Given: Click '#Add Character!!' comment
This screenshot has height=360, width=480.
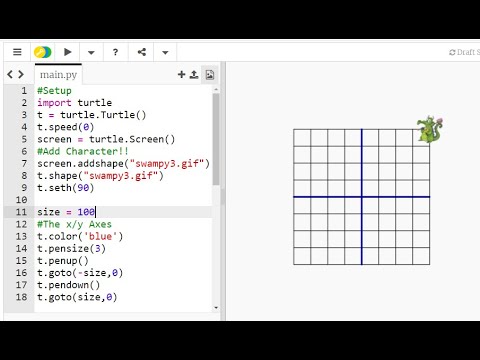Looking at the screenshot, I should pos(83,151).
